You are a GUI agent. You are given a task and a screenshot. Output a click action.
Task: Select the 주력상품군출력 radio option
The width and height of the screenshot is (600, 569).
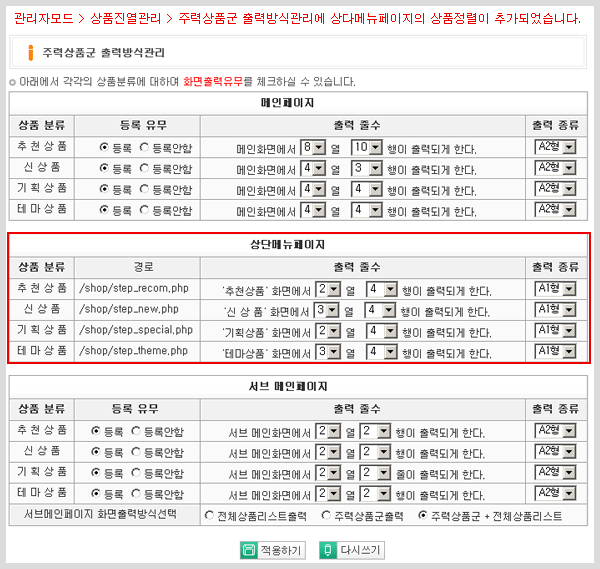(326, 515)
